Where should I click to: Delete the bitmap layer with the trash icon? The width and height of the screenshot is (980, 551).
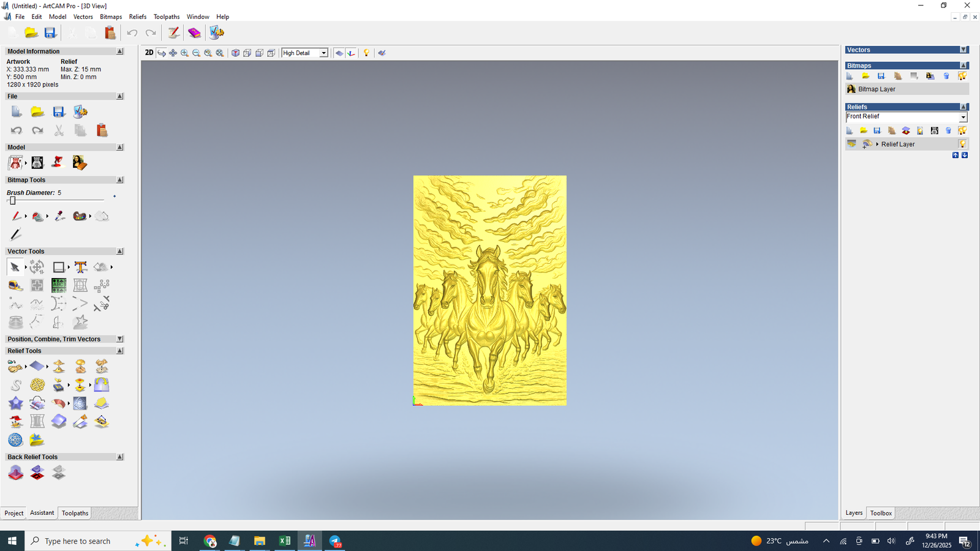click(946, 77)
